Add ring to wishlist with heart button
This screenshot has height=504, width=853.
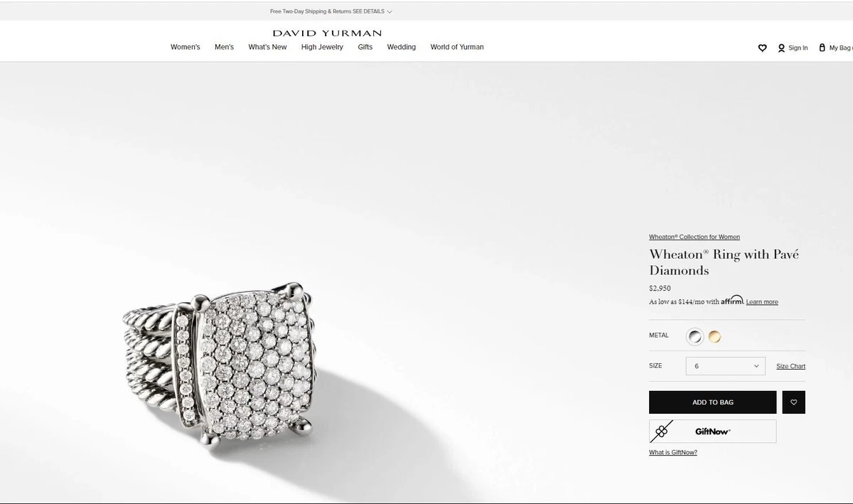tap(794, 402)
